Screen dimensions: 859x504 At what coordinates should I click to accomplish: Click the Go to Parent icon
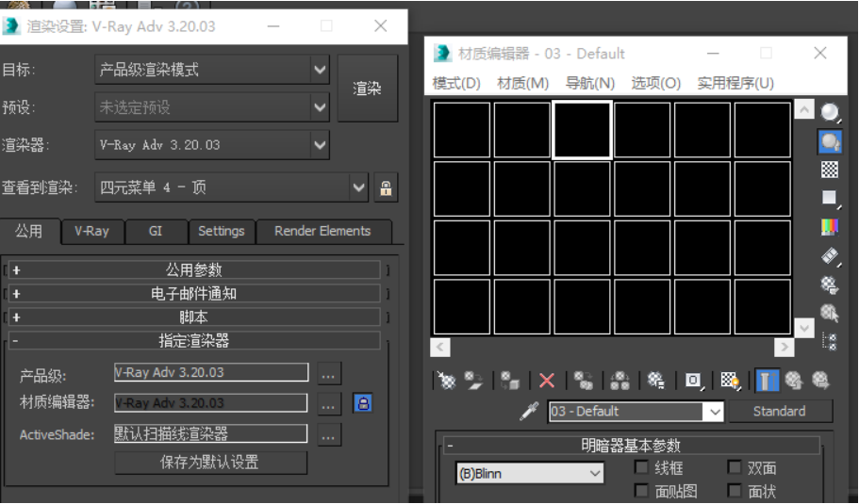[794, 380]
